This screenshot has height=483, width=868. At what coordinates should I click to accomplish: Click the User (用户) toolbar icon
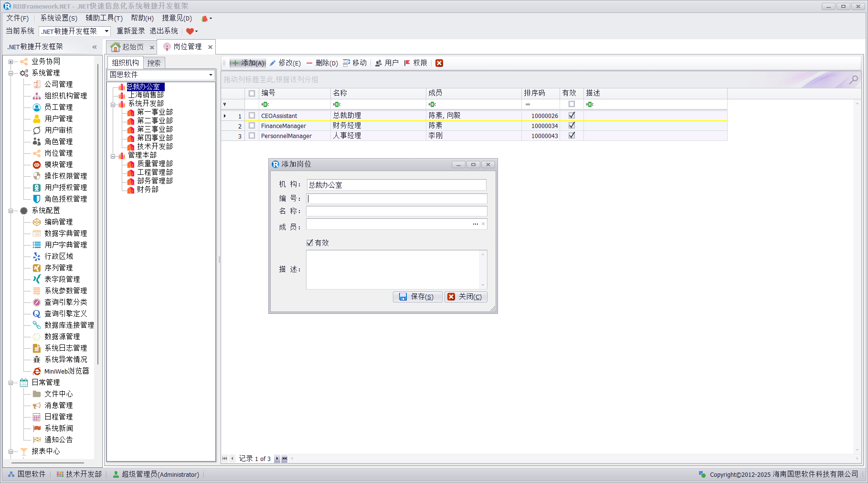point(379,63)
